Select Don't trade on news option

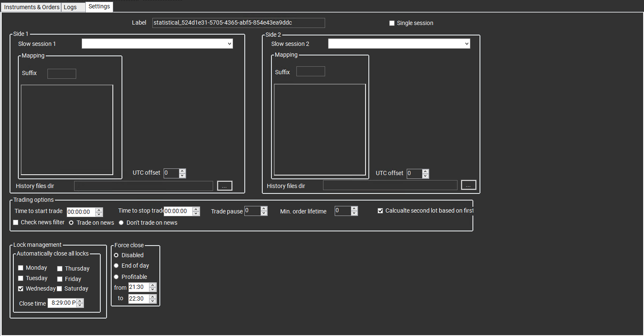tap(121, 223)
